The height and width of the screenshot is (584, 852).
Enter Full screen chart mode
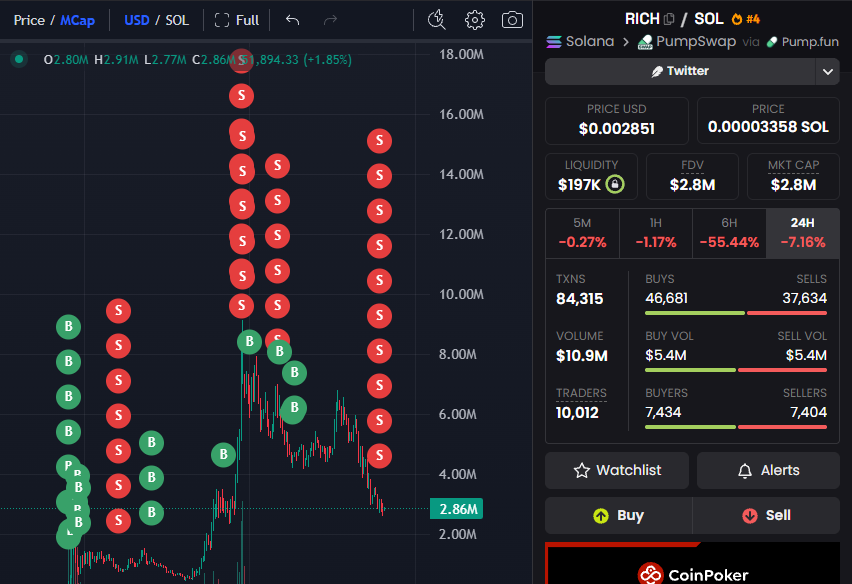(236, 20)
